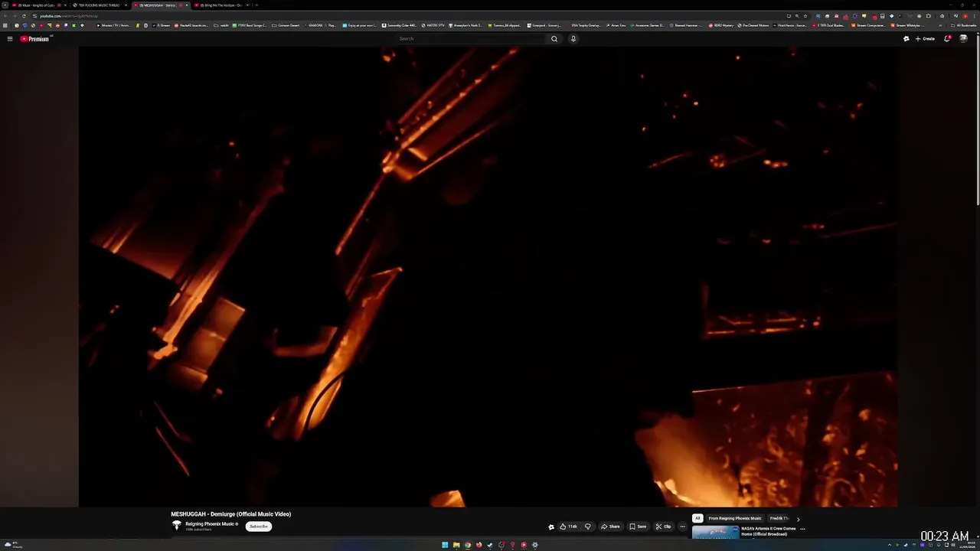Click the Demiurge video player area
Viewport: 980px width, 551px height.
pos(488,277)
